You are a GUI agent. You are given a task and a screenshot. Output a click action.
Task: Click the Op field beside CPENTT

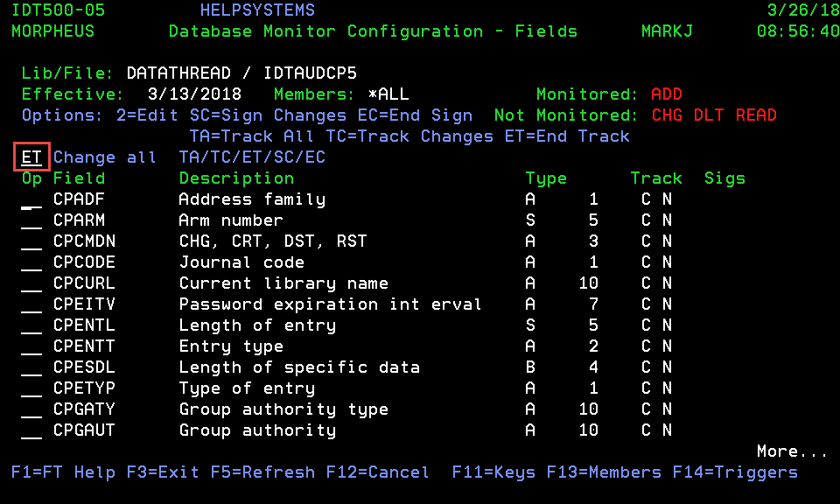(31, 346)
